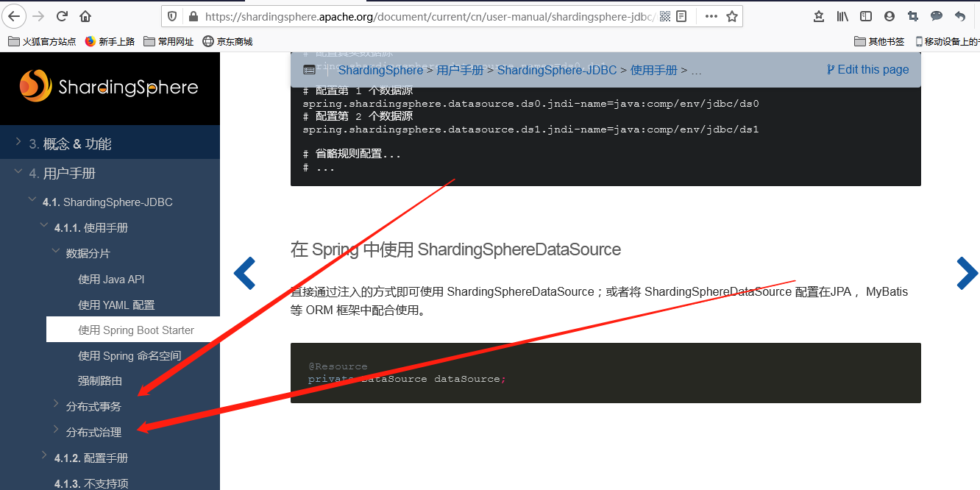Image resolution: width=980 pixels, height=490 pixels.
Task: Open 4. 用户手册 section
Action: coord(63,174)
